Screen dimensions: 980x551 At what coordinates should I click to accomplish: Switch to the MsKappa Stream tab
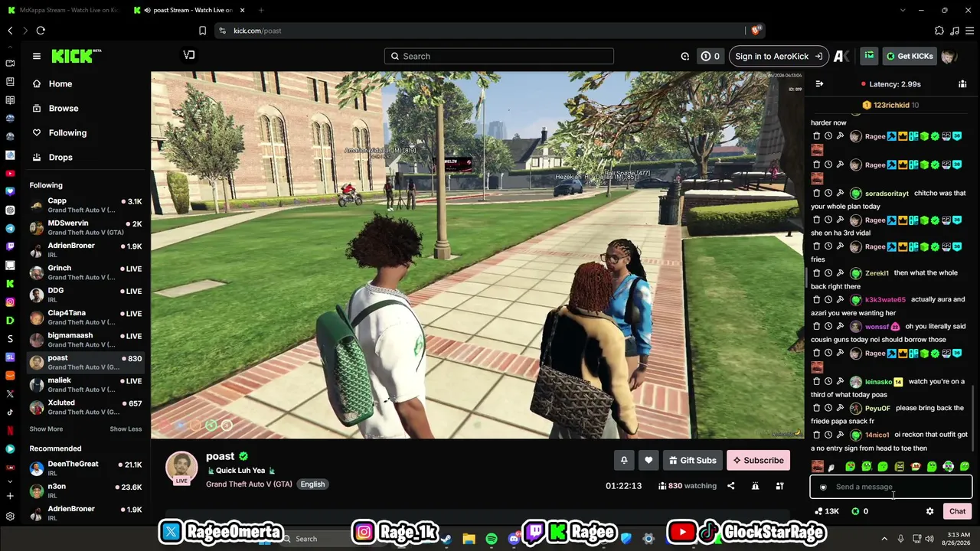point(63,10)
